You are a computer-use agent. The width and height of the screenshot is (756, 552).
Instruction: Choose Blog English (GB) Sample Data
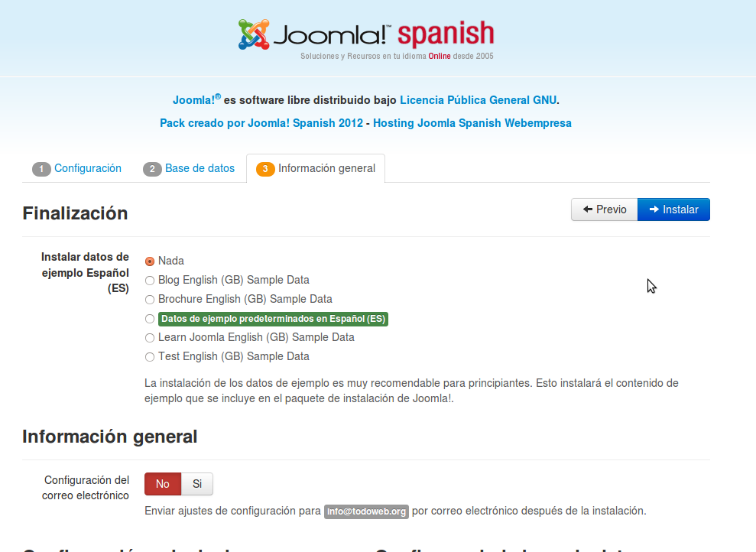[150, 281]
